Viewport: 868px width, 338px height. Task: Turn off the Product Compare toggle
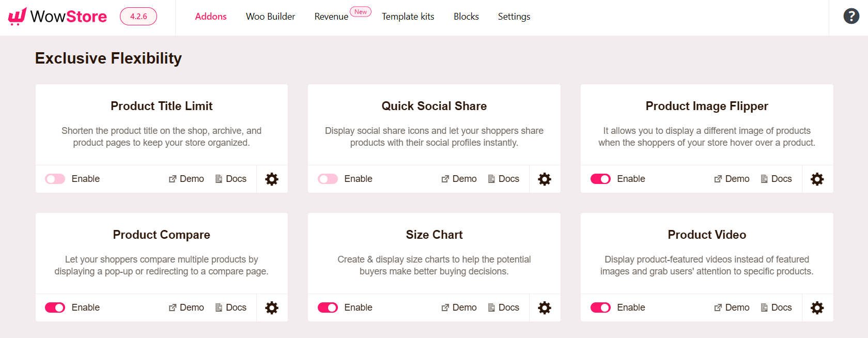[55, 308]
